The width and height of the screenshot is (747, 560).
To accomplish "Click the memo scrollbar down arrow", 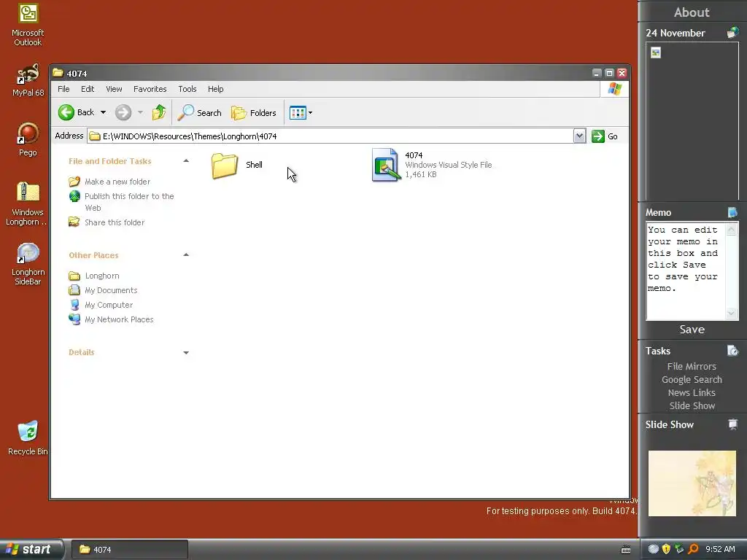I will pos(731,314).
